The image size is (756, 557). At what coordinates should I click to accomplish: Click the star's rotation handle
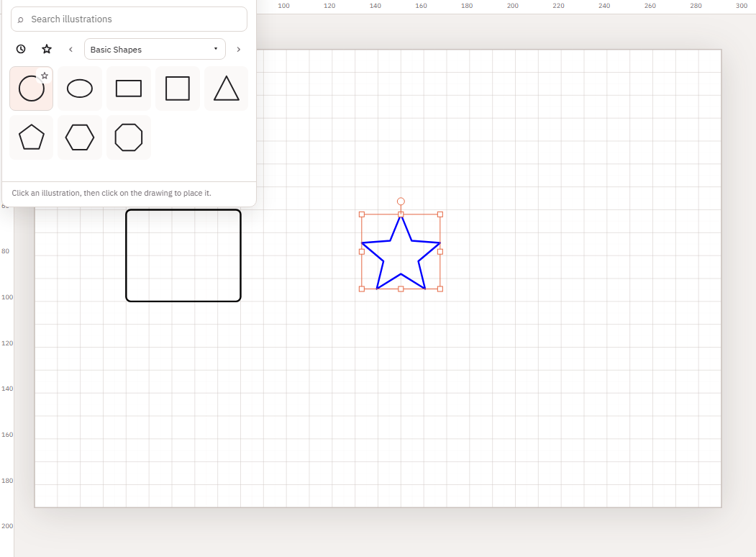(x=401, y=201)
